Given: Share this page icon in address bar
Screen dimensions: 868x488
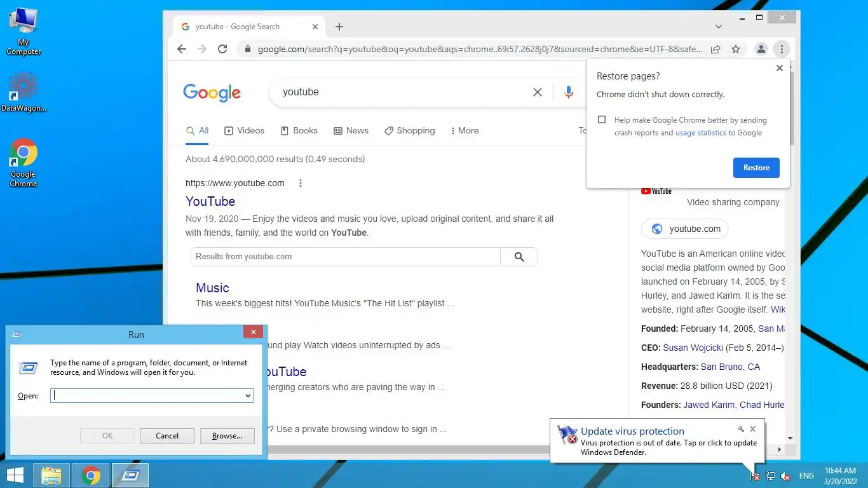Looking at the screenshot, I should click(715, 49).
